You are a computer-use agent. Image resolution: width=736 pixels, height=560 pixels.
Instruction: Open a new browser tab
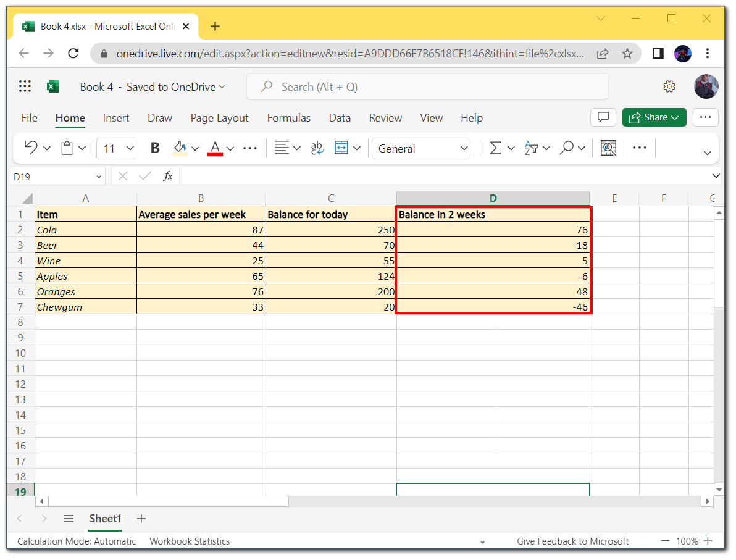pos(215,27)
